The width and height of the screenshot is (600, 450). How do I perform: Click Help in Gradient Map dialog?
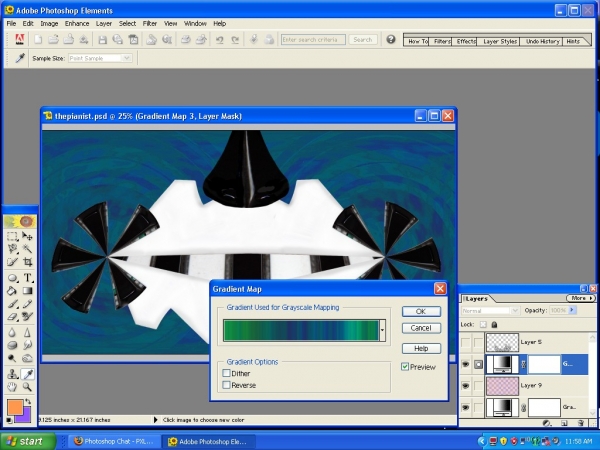(421, 348)
